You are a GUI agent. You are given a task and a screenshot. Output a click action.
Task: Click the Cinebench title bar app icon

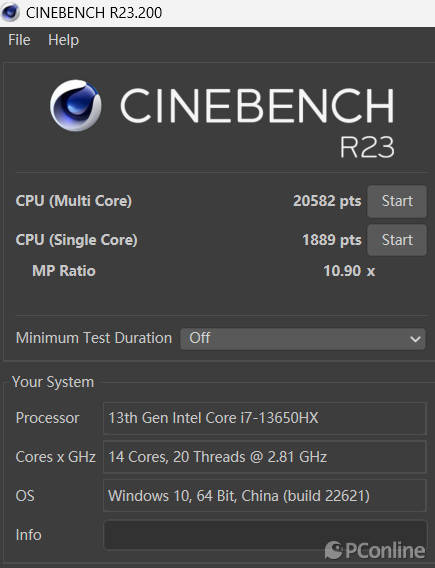pyautogui.click(x=11, y=12)
